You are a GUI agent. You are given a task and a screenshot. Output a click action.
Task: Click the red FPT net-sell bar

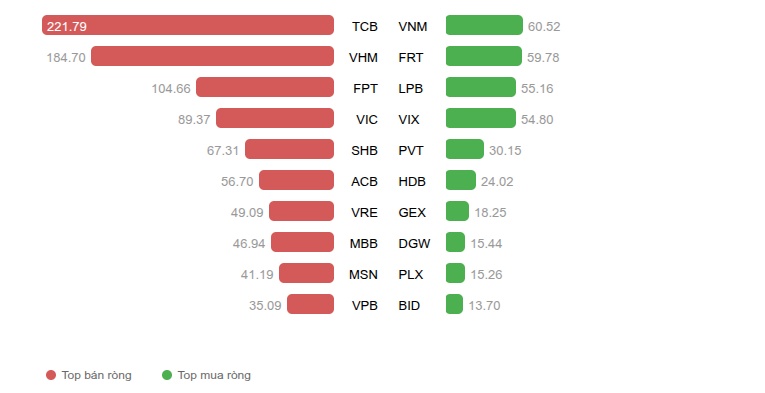265,87
